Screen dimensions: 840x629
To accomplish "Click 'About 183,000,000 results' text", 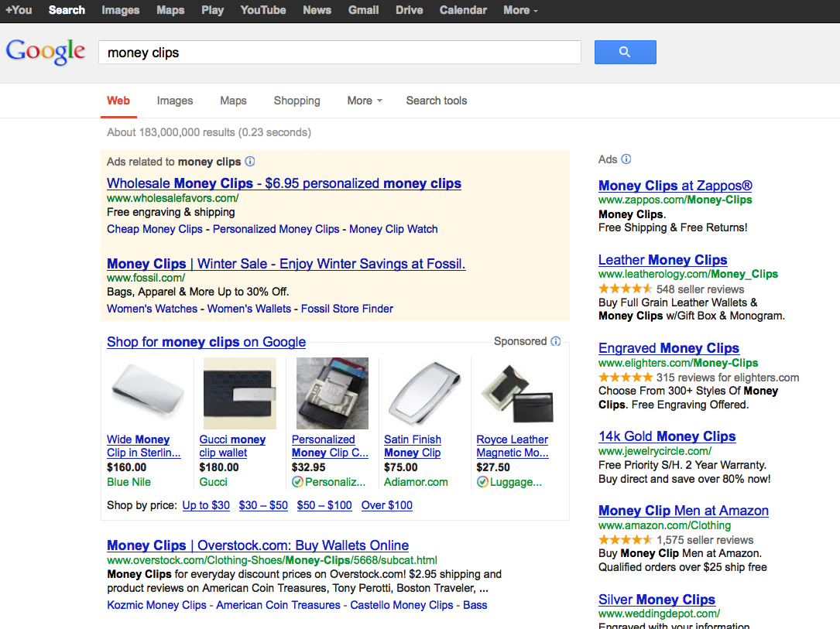I will pyautogui.click(x=170, y=132).
